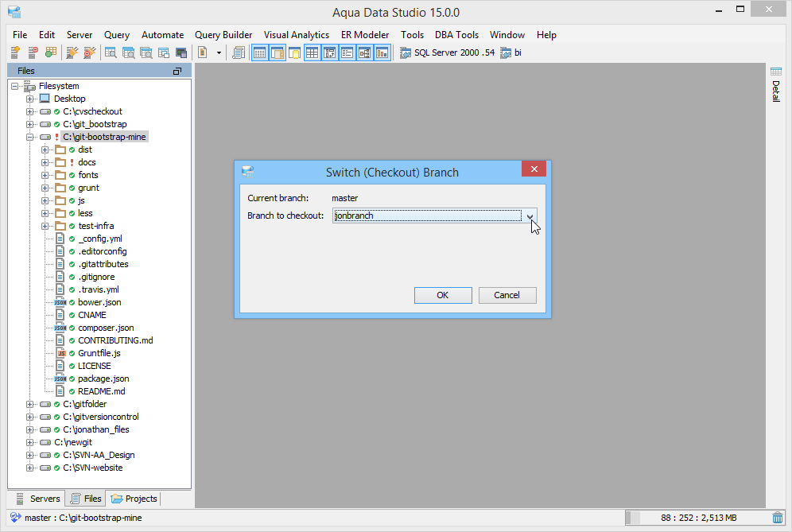Switch to the Servers tab

(x=38, y=499)
